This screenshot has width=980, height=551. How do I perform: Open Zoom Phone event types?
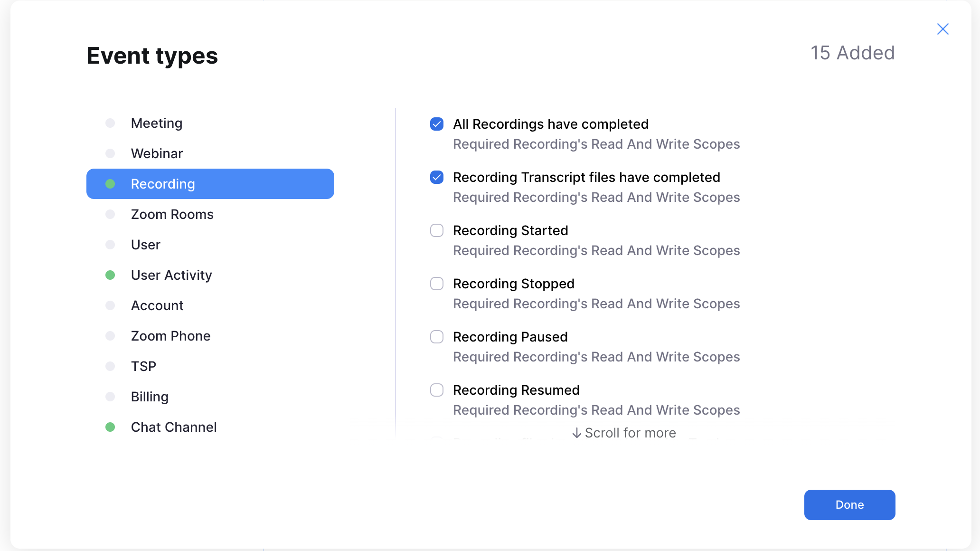click(x=170, y=336)
